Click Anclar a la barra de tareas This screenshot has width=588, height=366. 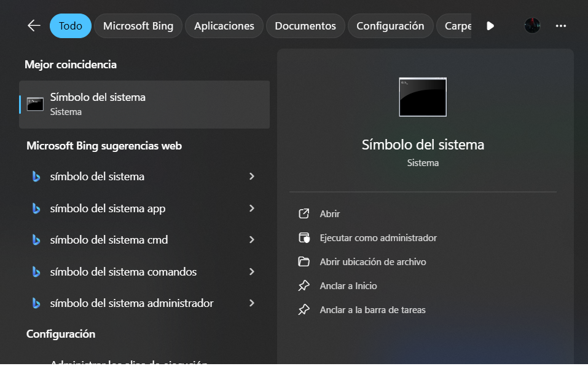pos(372,310)
